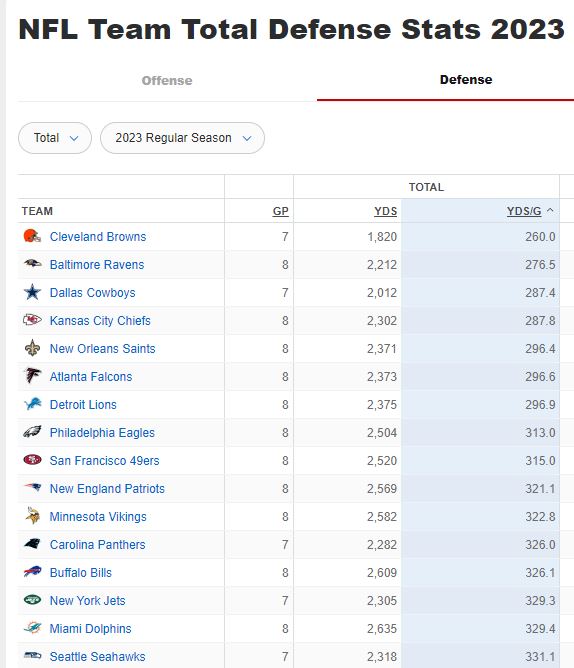Image resolution: width=574 pixels, height=668 pixels.
Task: Open the San Francisco 49ers team link
Action: click(x=104, y=461)
